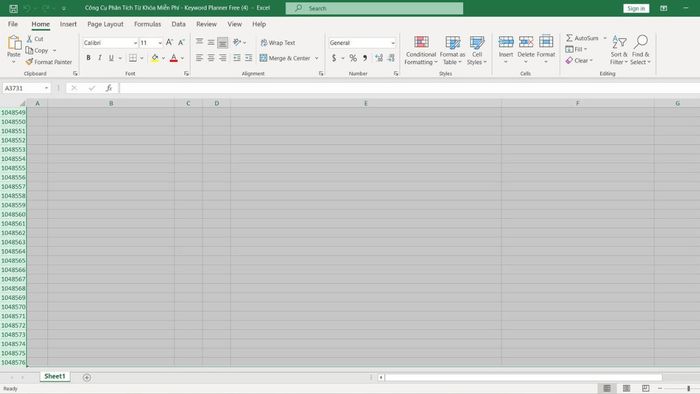Switch to Page Break Preview in the status bar
This screenshot has width=700, height=394.
pyautogui.click(x=646, y=389)
